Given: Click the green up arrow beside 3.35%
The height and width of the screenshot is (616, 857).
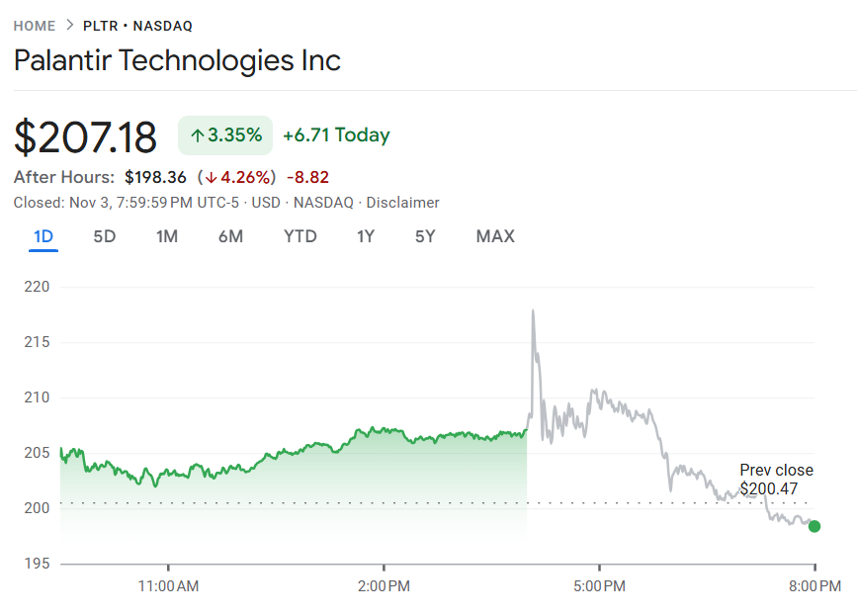Looking at the screenshot, I should click(x=197, y=135).
